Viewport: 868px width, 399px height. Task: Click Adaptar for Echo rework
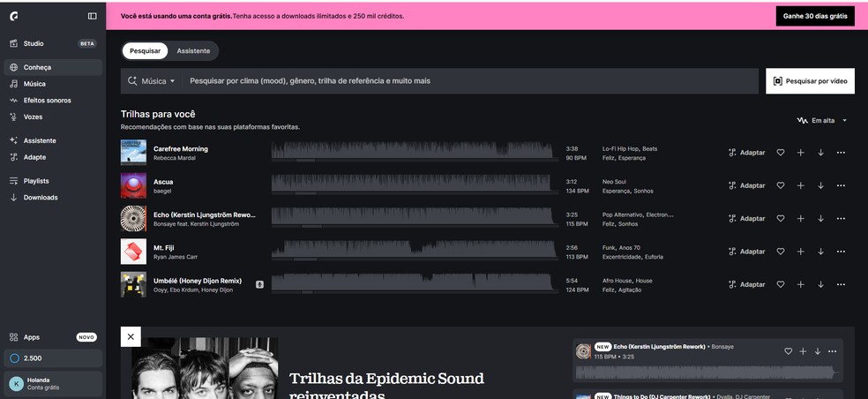[747, 218]
